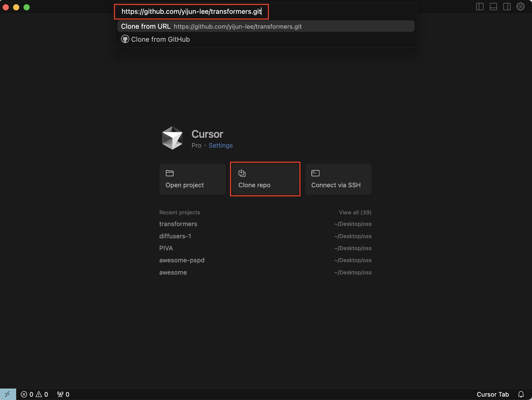
Task: Click the Clone repo button
Action: click(x=265, y=179)
